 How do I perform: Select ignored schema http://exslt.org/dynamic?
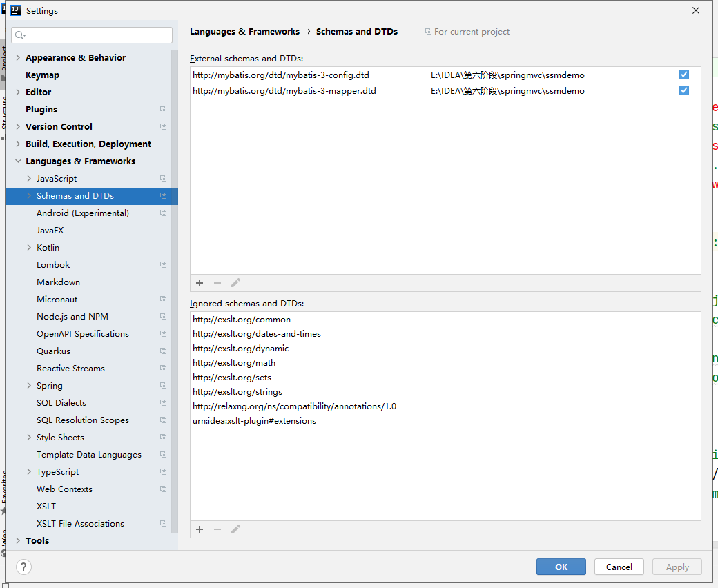coord(445,349)
